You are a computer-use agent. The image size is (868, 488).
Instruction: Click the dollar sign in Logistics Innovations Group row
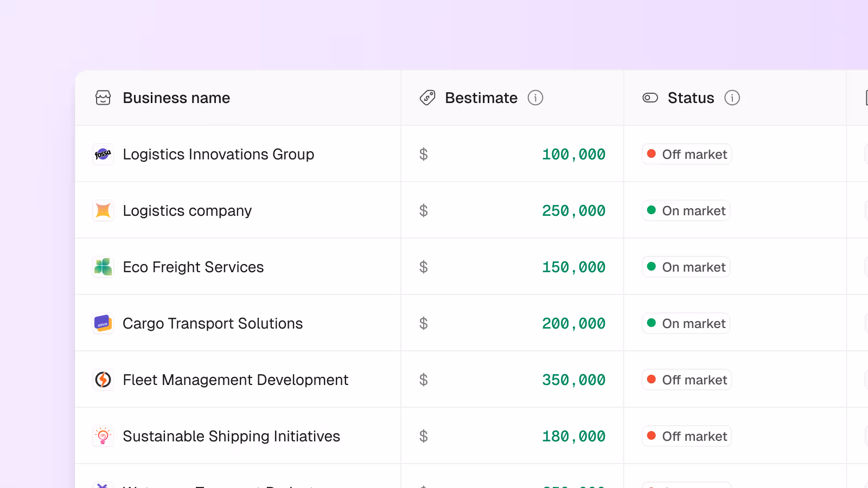coord(424,155)
